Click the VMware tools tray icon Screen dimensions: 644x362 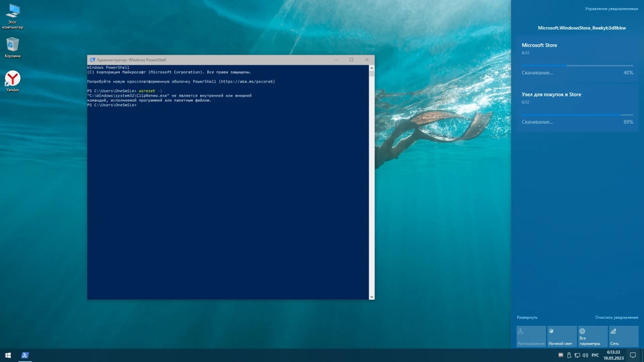561,355
